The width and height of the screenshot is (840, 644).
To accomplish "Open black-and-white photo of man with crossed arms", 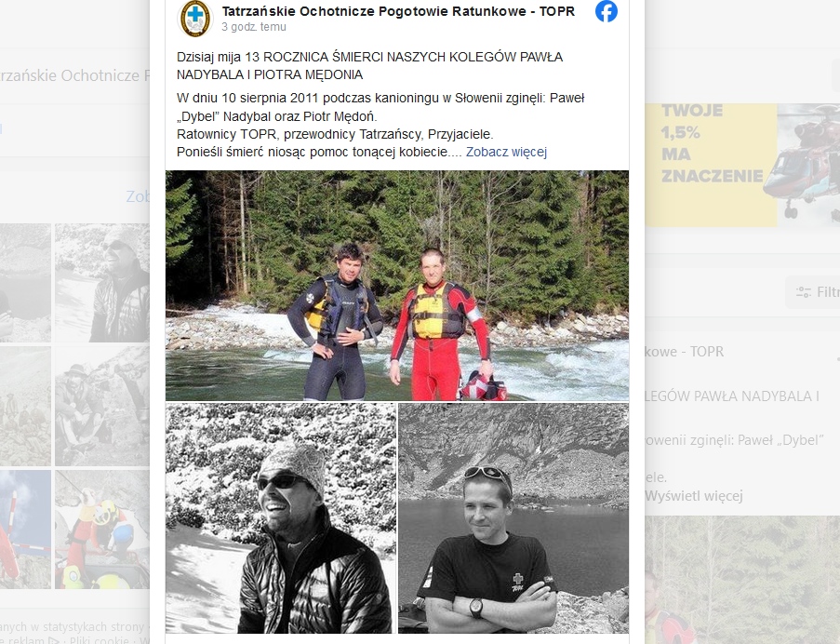I will (x=513, y=518).
